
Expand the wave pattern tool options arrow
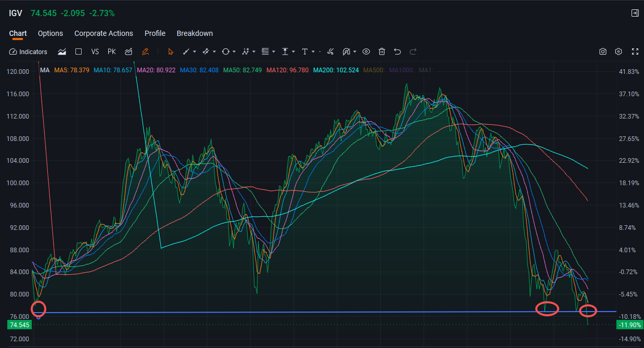coord(254,51)
